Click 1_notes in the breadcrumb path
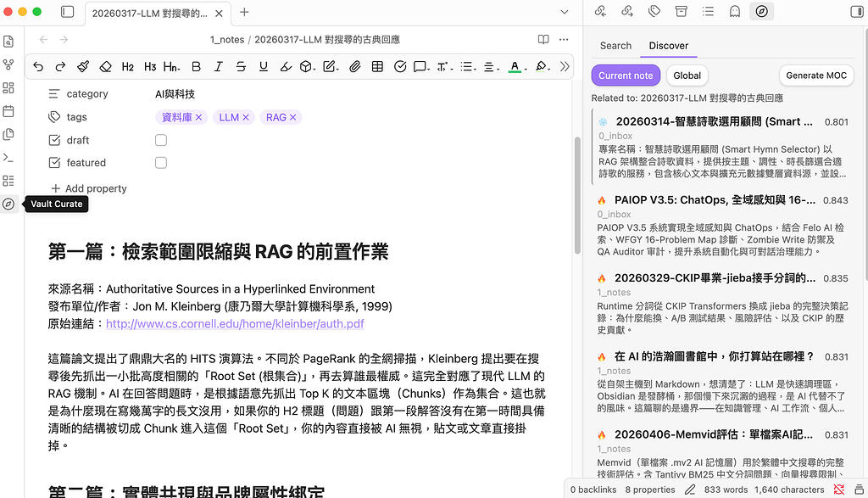868x498 pixels. point(227,39)
